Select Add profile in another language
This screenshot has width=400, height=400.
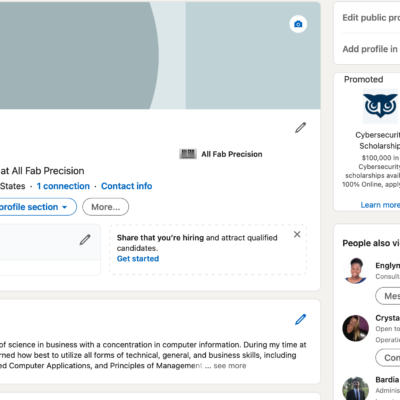[371, 49]
